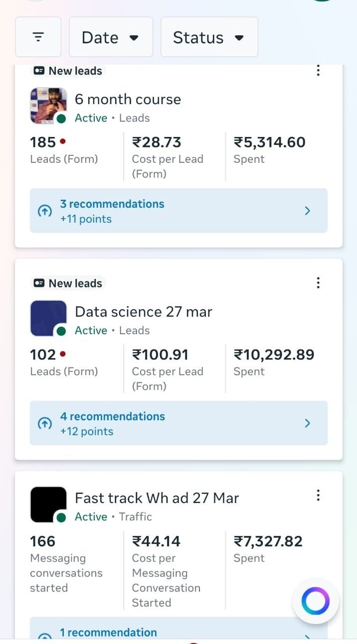Viewport: 357px width, 644px height.
Task: Tap the upward arrow icon beside 4 recommendations
Action: [45, 424]
